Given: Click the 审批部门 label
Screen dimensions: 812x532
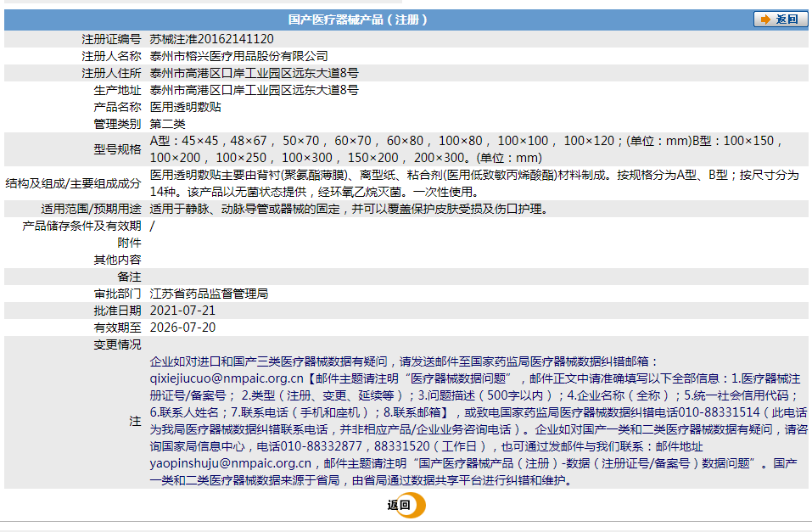Looking at the screenshot, I should pyautogui.click(x=117, y=294).
